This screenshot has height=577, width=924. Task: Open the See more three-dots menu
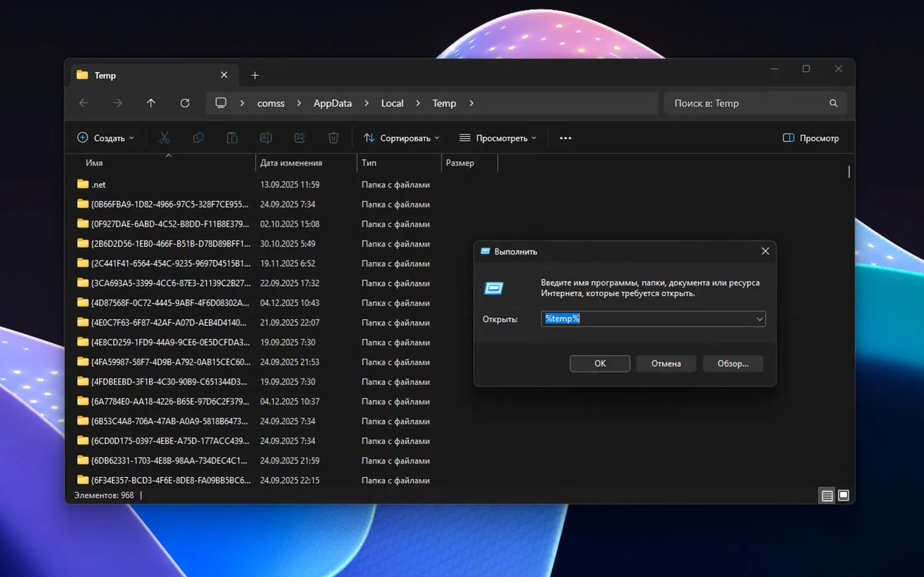[565, 138]
